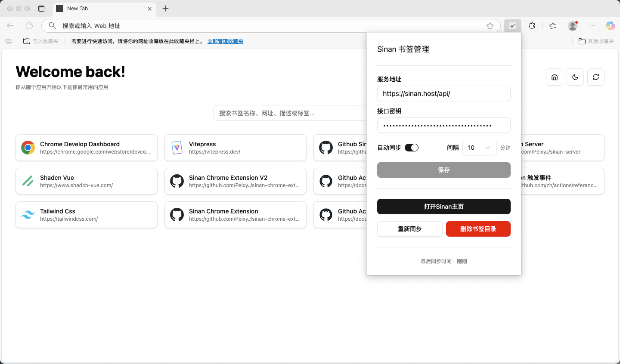Toggle dark mode moon icon
Image resolution: width=620 pixels, height=364 pixels.
[x=575, y=77]
